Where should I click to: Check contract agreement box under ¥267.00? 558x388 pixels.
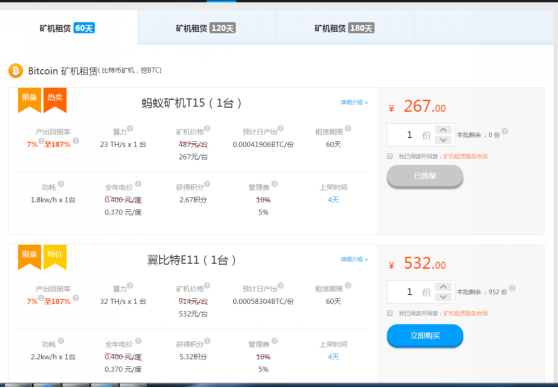click(x=390, y=156)
